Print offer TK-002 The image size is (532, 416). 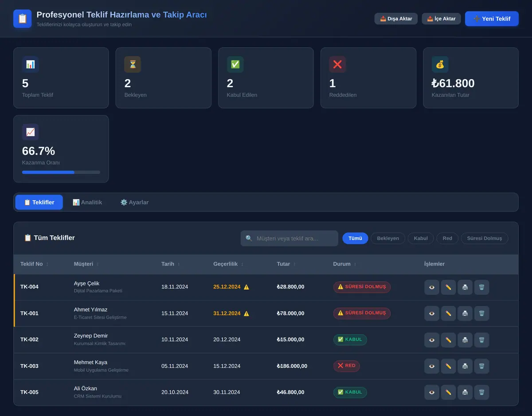pyautogui.click(x=465, y=340)
